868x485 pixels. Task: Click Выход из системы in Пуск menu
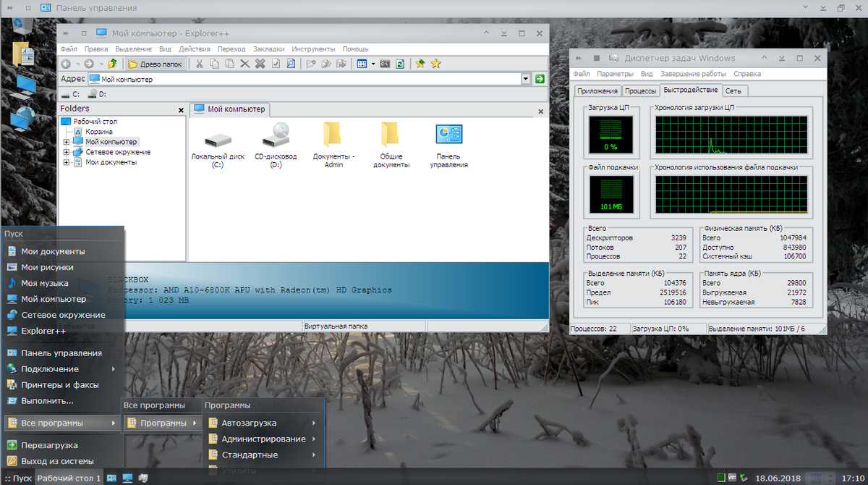pos(63,461)
